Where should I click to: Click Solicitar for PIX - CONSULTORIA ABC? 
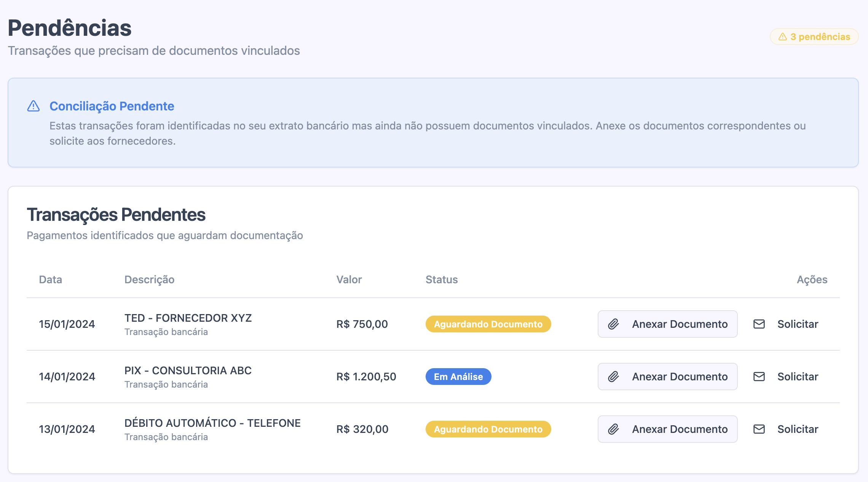[x=798, y=377]
